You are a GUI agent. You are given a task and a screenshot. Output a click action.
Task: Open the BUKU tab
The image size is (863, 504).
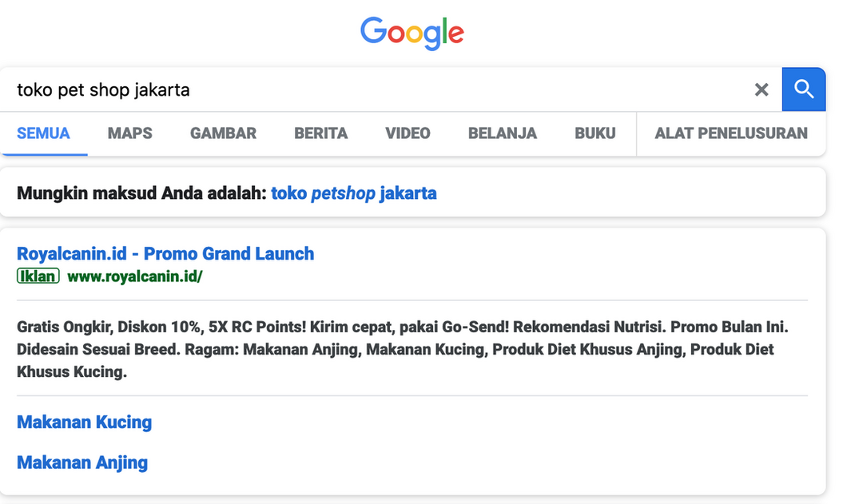click(x=595, y=133)
